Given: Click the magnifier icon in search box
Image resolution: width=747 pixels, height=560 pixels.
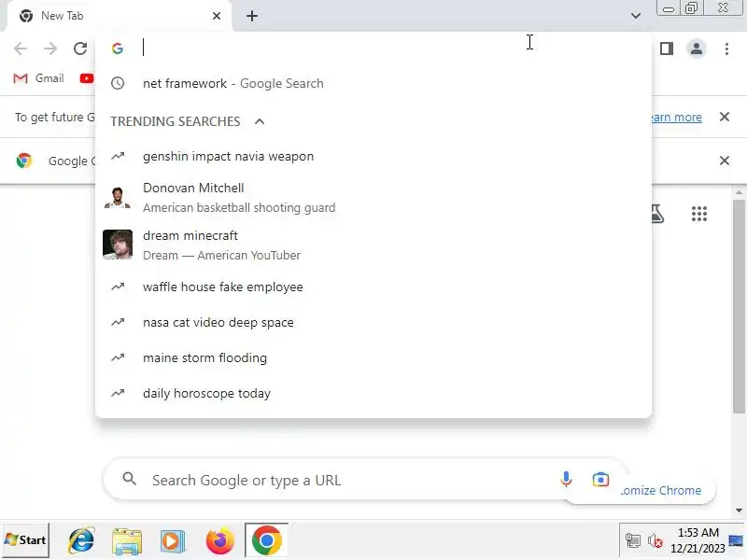Looking at the screenshot, I should [x=129, y=479].
